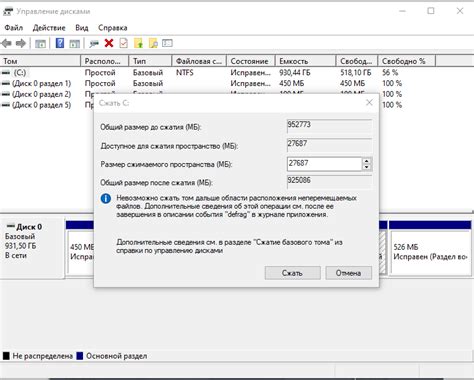Click the red X delete toolbar icon
Image resolution: width=474 pixels, height=380 pixels.
[109, 43]
